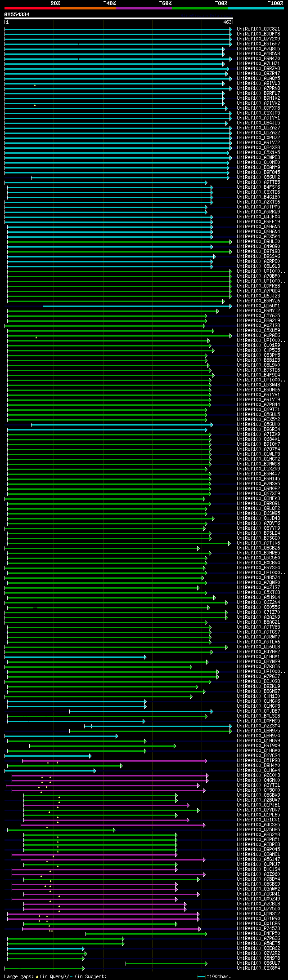Image resolution: width=288 pixels, height=980 pixels.
Task: Select the label UniRef100_C7IZ70
Action: click(x=258, y=612)
